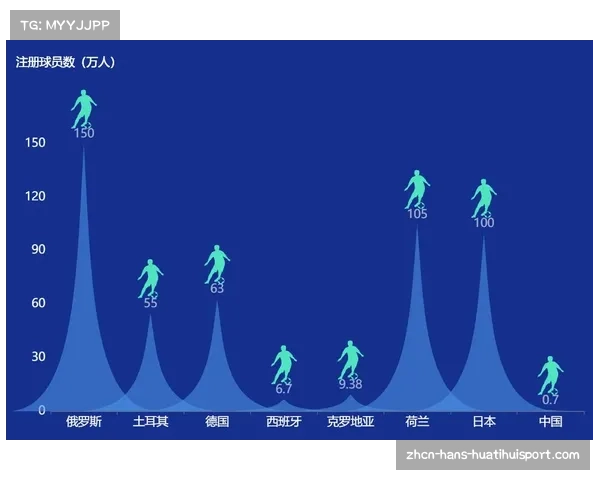
Task: Click the value label 105
Action: pos(417,214)
